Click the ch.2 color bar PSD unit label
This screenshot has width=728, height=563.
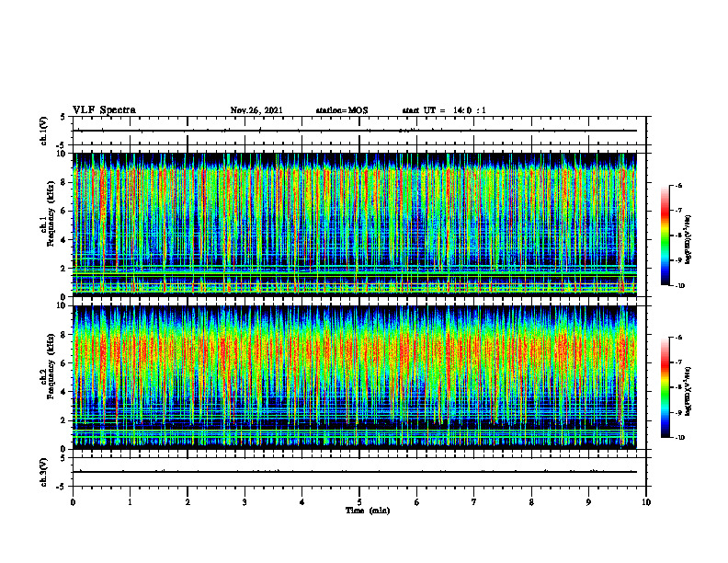688,392
